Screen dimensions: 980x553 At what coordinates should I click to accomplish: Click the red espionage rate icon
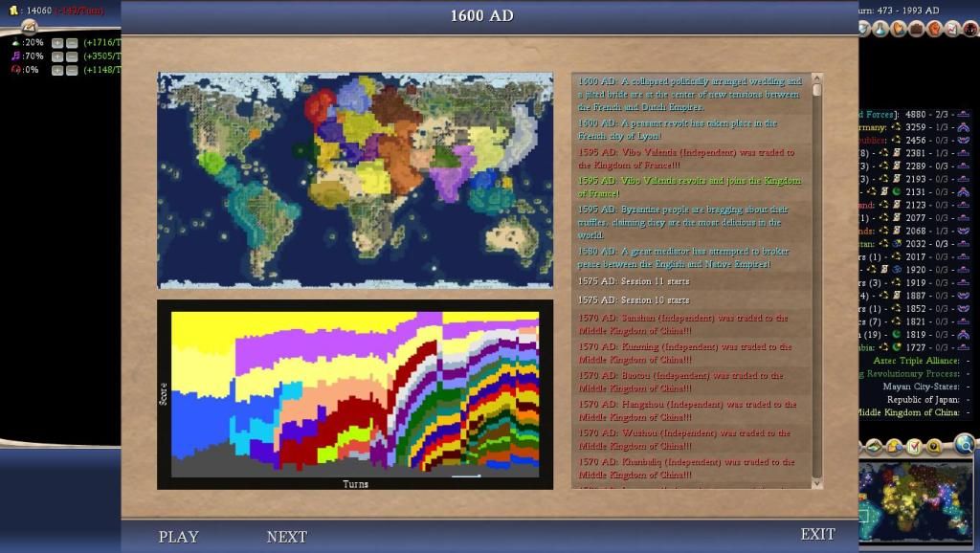tap(15, 70)
